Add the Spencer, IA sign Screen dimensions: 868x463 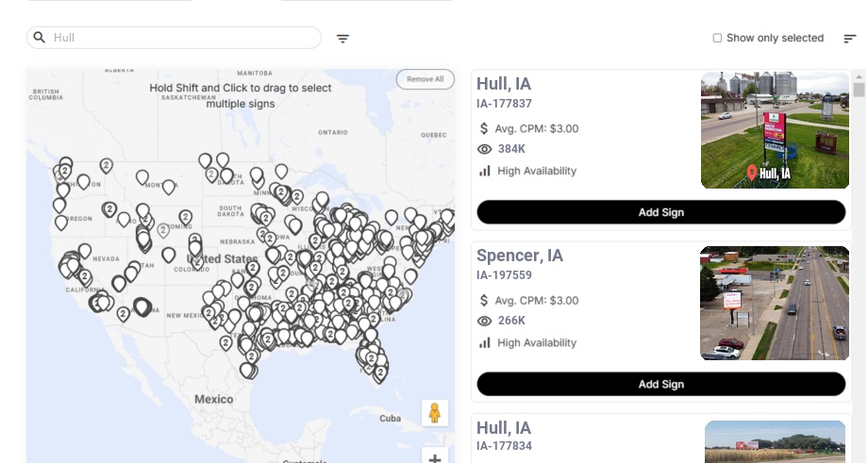[x=660, y=384]
